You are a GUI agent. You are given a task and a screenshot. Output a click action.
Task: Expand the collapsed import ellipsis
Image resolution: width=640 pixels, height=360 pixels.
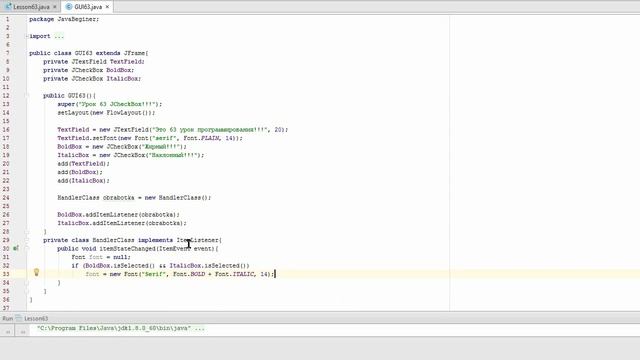pyautogui.click(x=59, y=36)
